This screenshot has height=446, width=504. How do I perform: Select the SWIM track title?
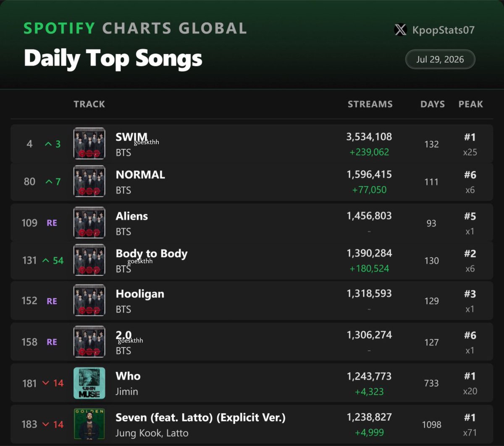click(x=131, y=137)
